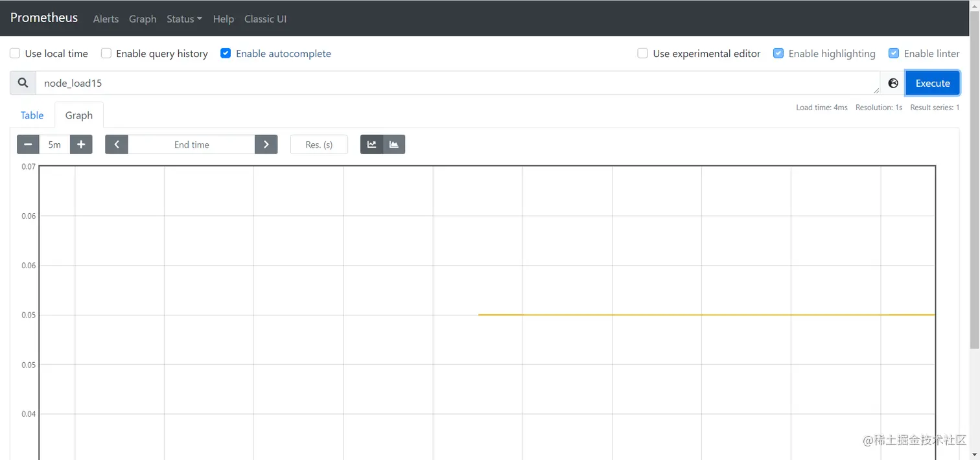The height and width of the screenshot is (460, 980).
Task: Open Graph in the navigation bar
Action: tap(143, 19)
